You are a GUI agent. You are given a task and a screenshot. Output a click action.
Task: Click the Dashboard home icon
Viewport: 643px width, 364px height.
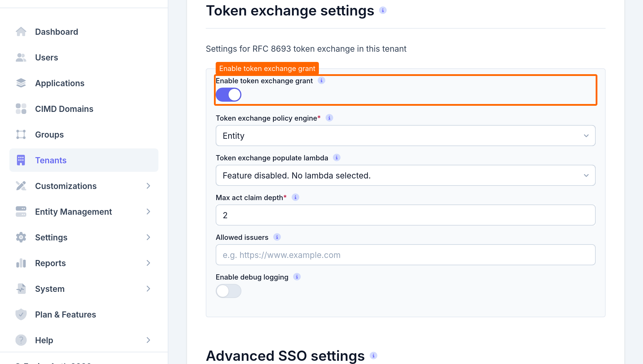point(21,32)
